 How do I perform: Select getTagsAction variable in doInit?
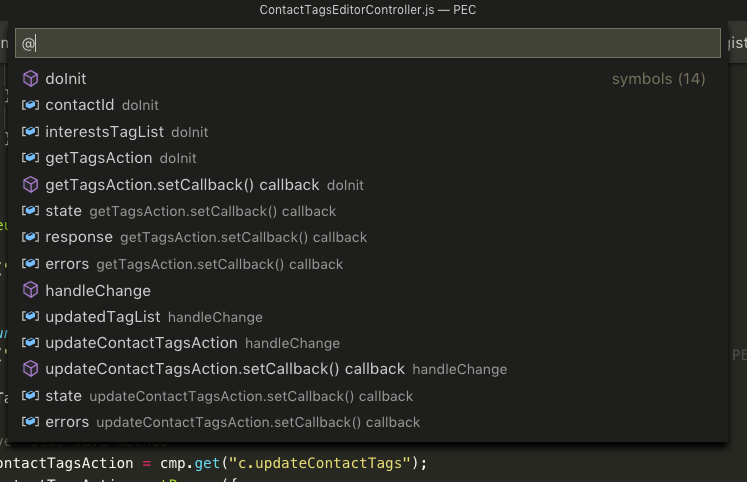coord(368,158)
